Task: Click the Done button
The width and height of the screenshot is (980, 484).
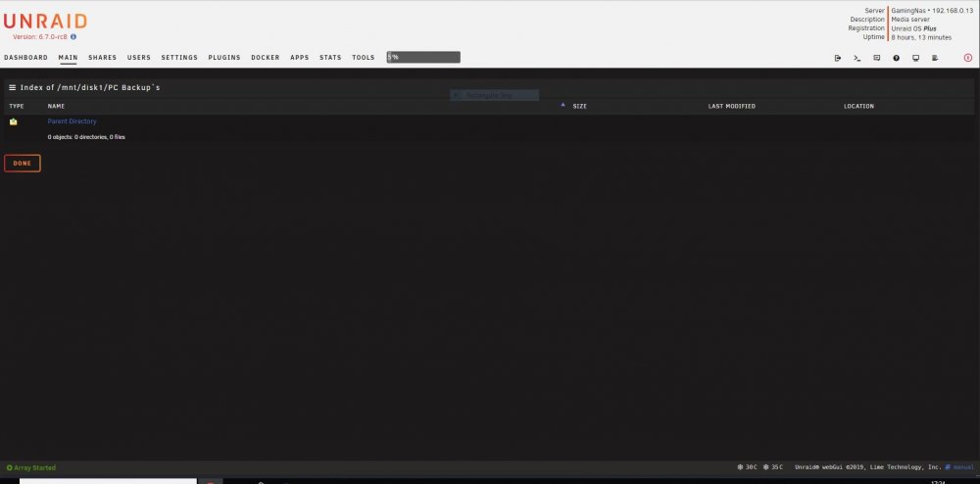Action: click(x=23, y=164)
